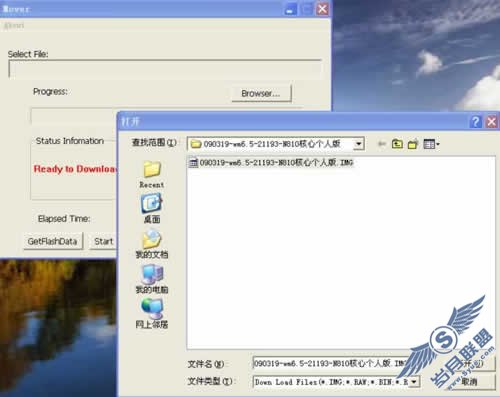Click GetFlashData button in Rover window
The image size is (500, 397).
(53, 241)
